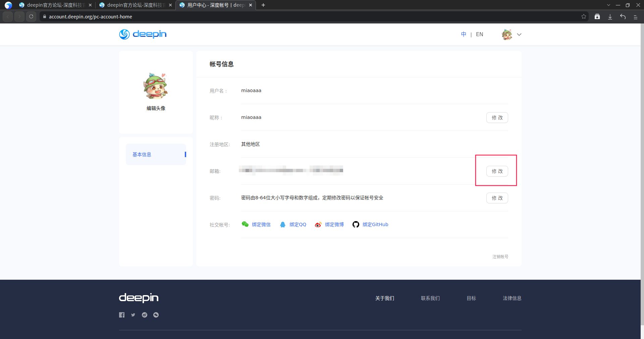This screenshot has height=339, width=644.
Task: Click the 社交帐号 field label
Action: click(220, 225)
